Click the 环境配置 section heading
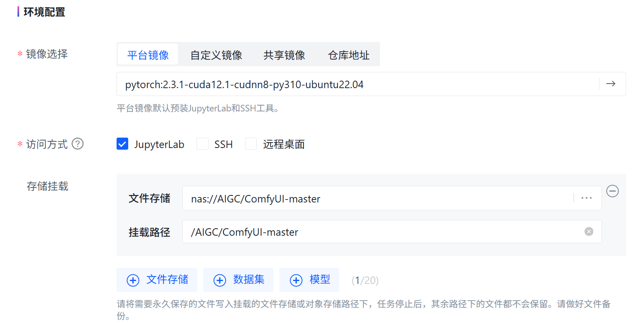 (x=44, y=12)
